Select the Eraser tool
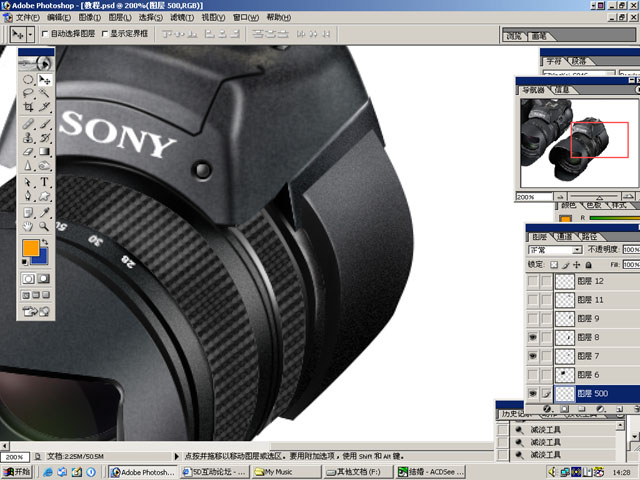 coord(28,151)
